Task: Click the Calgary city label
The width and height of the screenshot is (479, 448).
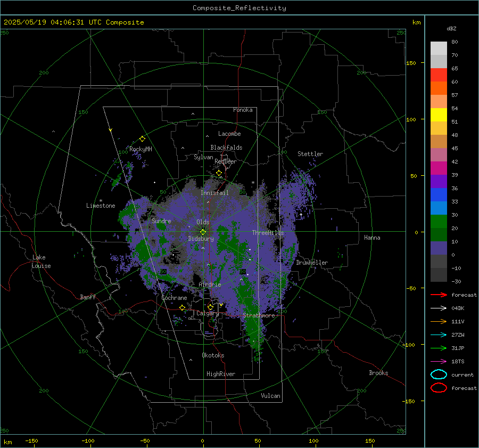Action: [x=208, y=313]
